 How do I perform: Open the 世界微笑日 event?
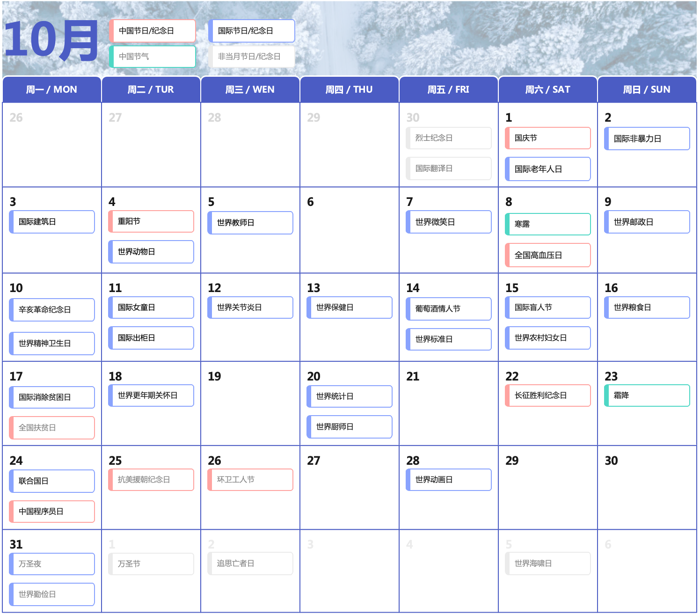pyautogui.click(x=449, y=222)
